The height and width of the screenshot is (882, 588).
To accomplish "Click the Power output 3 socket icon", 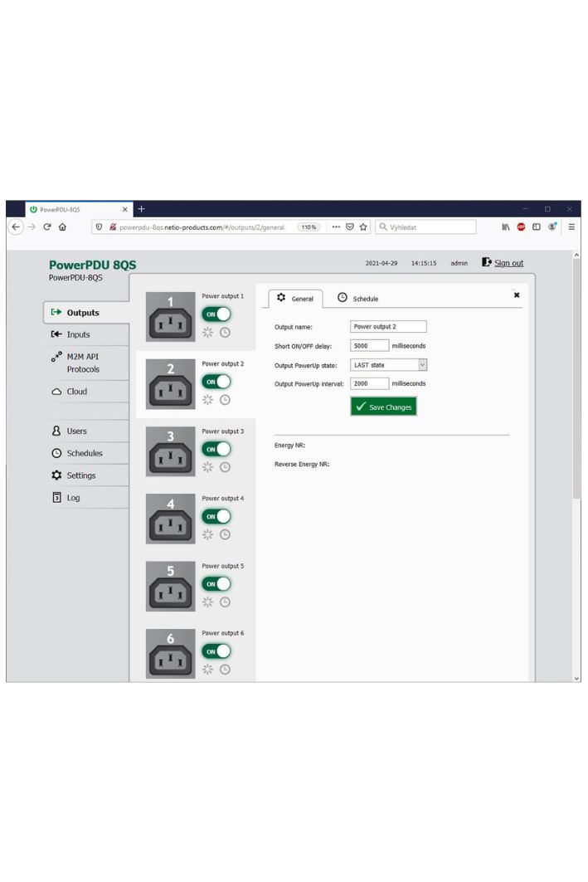I will pyautogui.click(x=171, y=452).
